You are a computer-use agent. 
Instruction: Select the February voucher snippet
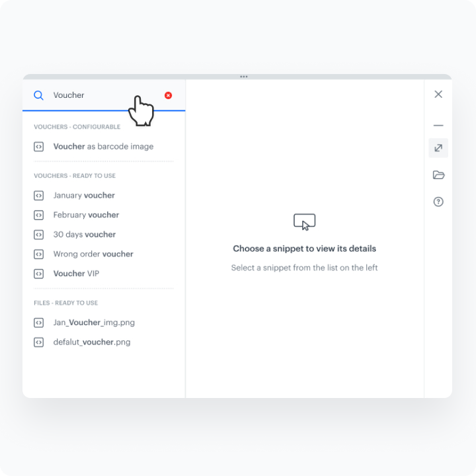(x=86, y=215)
